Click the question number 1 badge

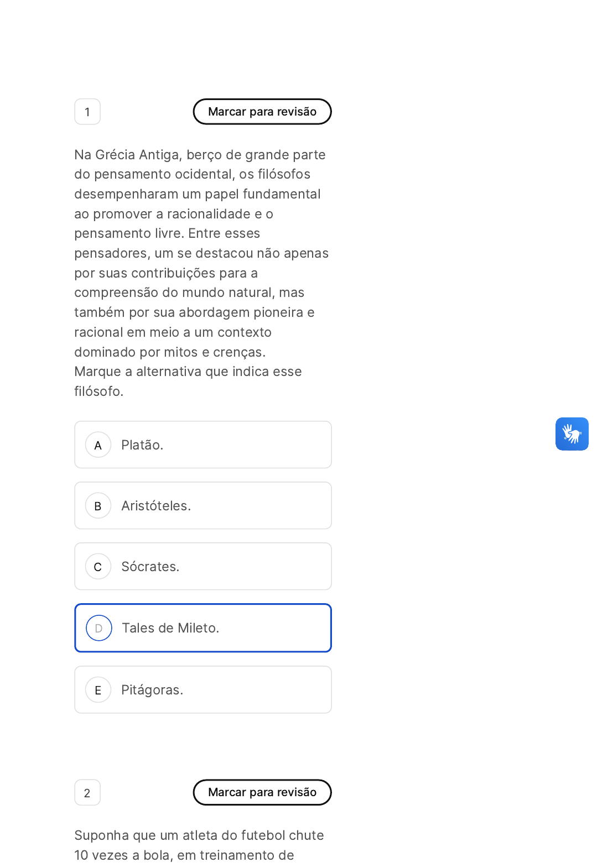pyautogui.click(x=87, y=112)
